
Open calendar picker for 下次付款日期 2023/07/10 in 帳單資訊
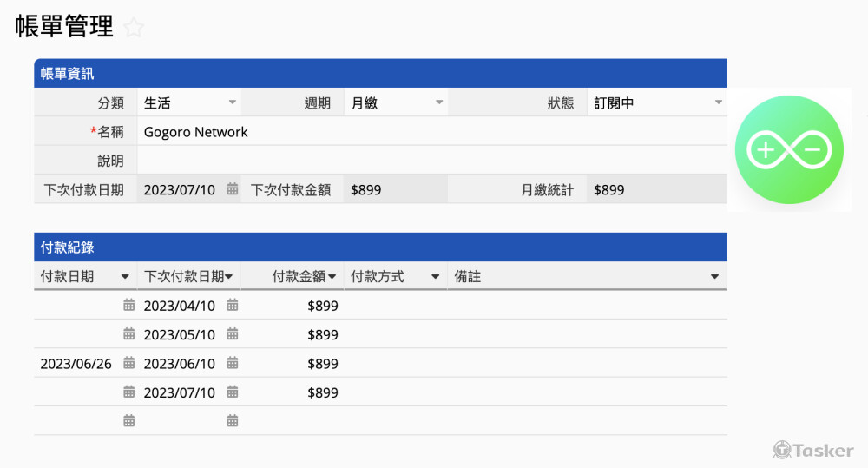[x=233, y=189]
